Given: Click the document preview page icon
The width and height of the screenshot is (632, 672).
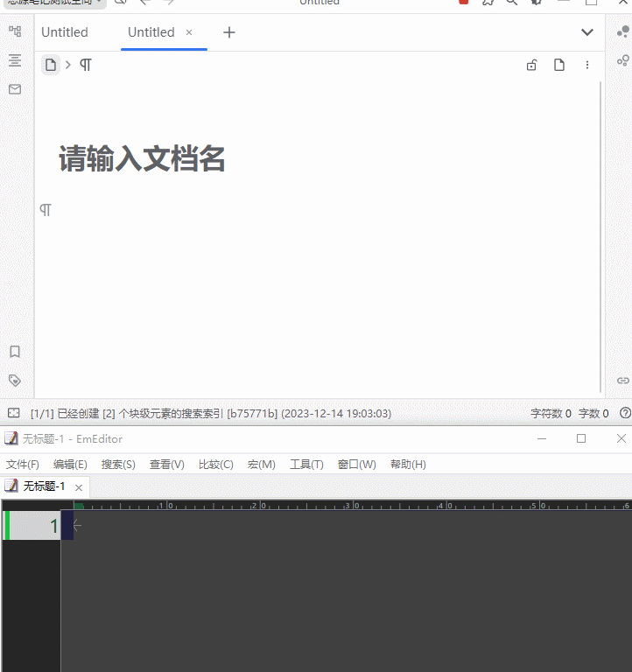Looking at the screenshot, I should click(x=559, y=65).
